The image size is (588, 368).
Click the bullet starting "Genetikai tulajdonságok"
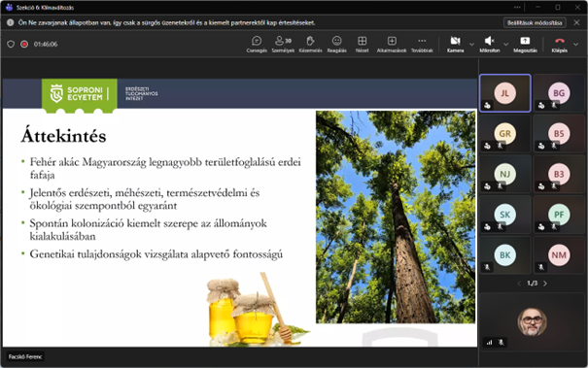point(156,254)
